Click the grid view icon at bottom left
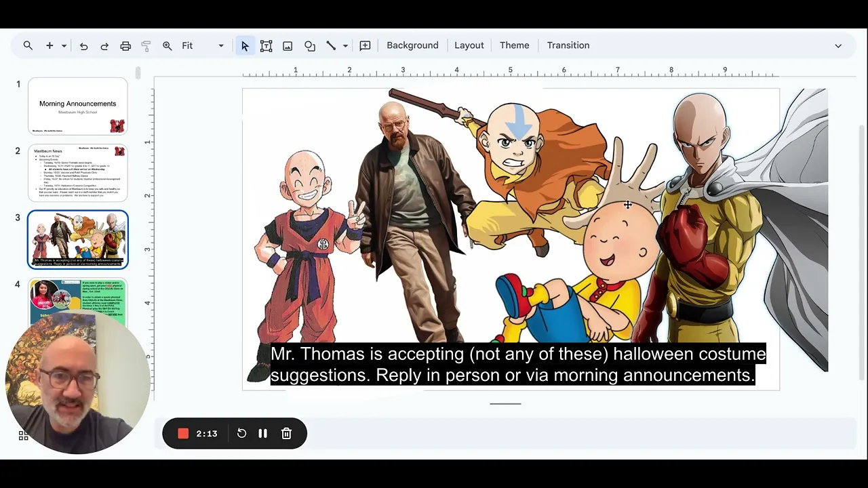The image size is (868, 488). 24,436
